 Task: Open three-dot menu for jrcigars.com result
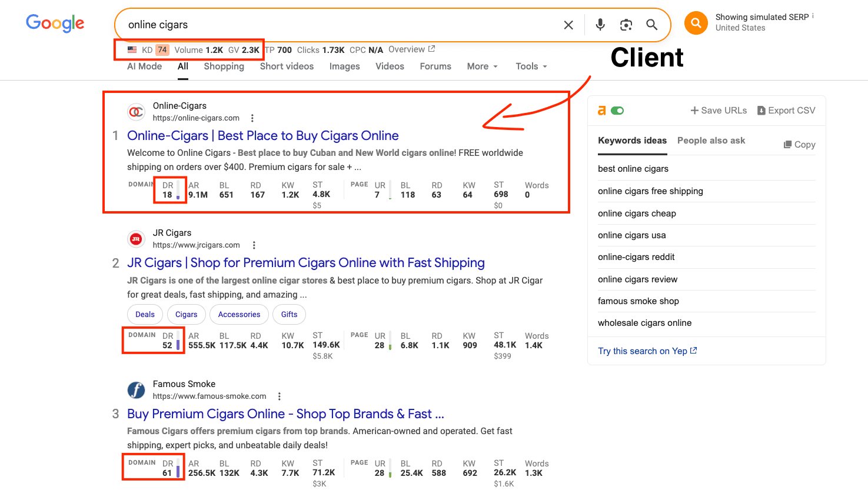[x=254, y=245]
